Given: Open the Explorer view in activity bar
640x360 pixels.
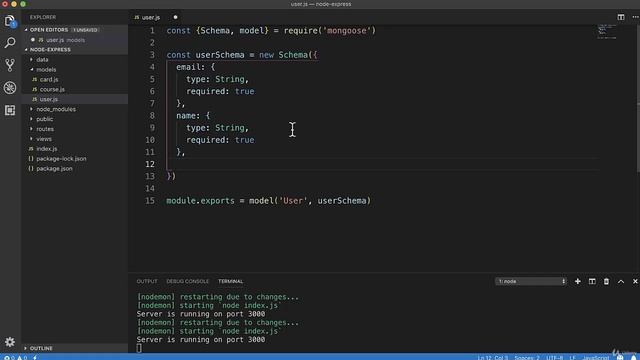Looking at the screenshot, I should (10, 20).
